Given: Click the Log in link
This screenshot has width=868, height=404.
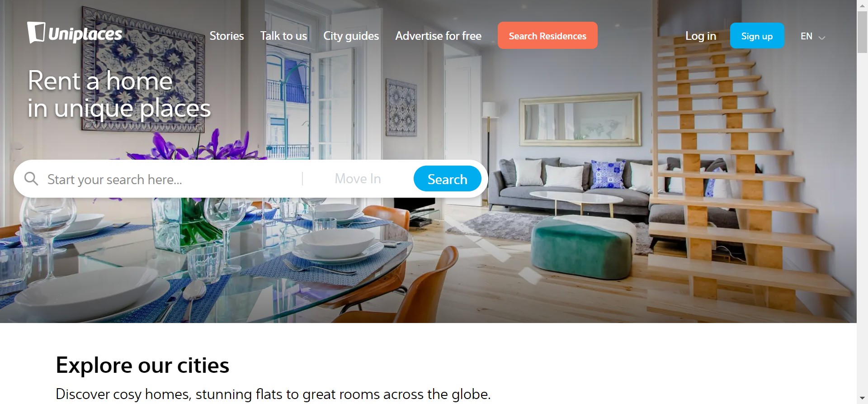Looking at the screenshot, I should (x=700, y=36).
